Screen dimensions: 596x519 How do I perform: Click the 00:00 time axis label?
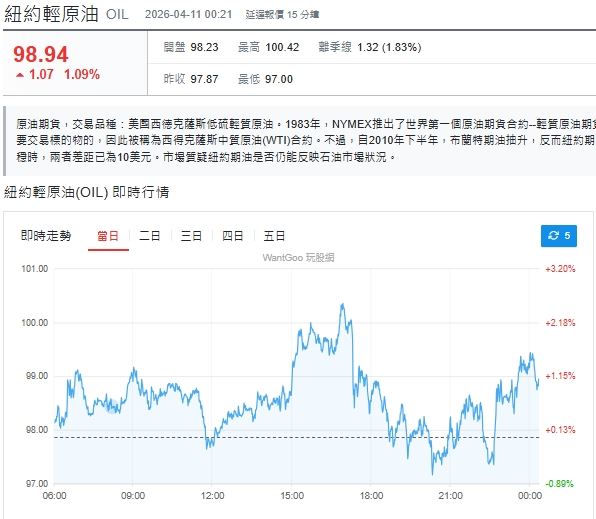530,495
